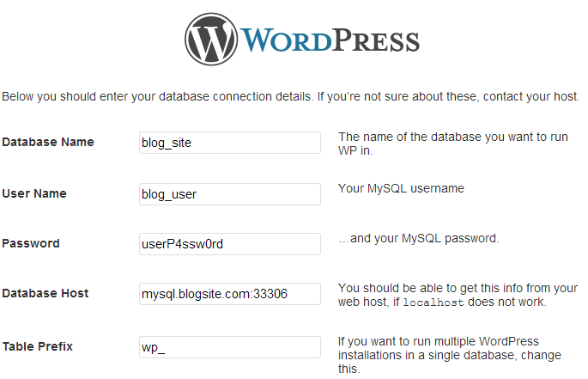Click the 'Your MySQL username' hint
The width and height of the screenshot is (588, 379).
click(401, 188)
